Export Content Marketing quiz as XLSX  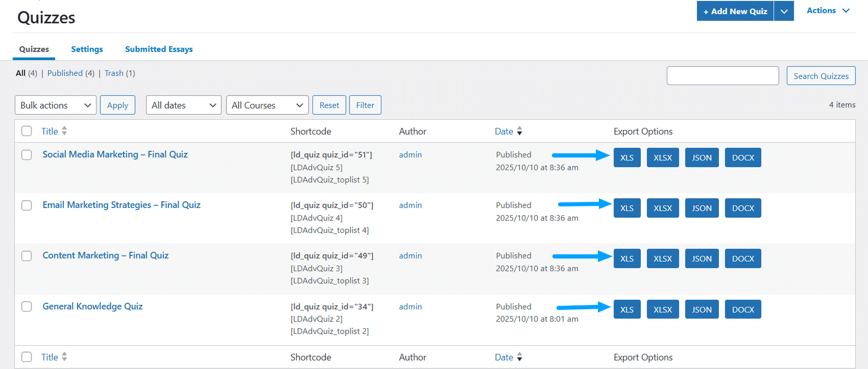pos(663,258)
